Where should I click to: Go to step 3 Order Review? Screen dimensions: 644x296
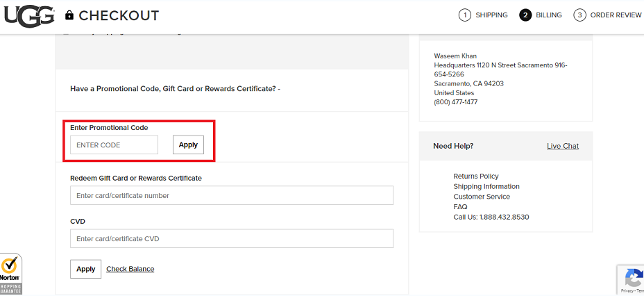click(x=607, y=15)
